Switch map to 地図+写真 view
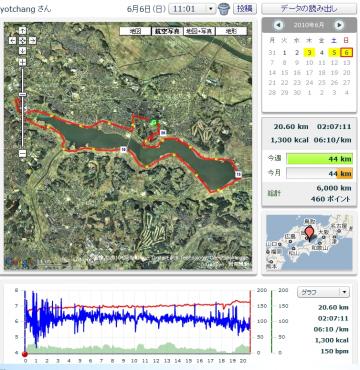360x370 pixels. [199, 31]
